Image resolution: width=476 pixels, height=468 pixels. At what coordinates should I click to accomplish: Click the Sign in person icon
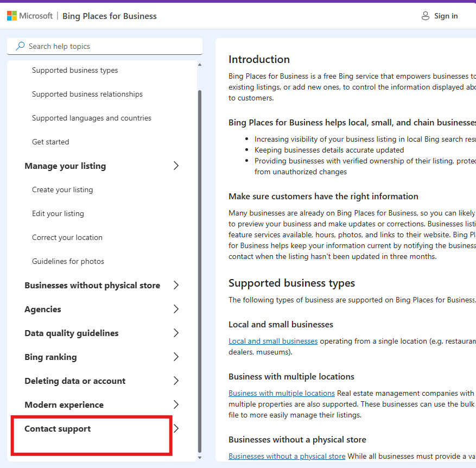(426, 16)
